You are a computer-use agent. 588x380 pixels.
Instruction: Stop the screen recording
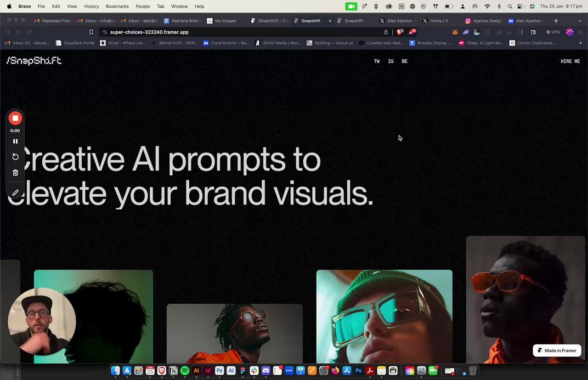pos(15,118)
